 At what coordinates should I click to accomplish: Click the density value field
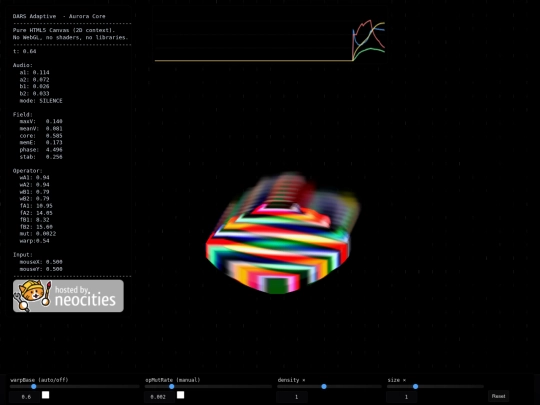coord(292,397)
